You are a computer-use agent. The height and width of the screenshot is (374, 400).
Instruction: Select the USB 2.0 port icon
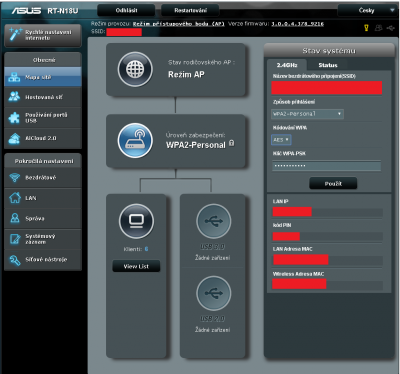click(x=214, y=293)
